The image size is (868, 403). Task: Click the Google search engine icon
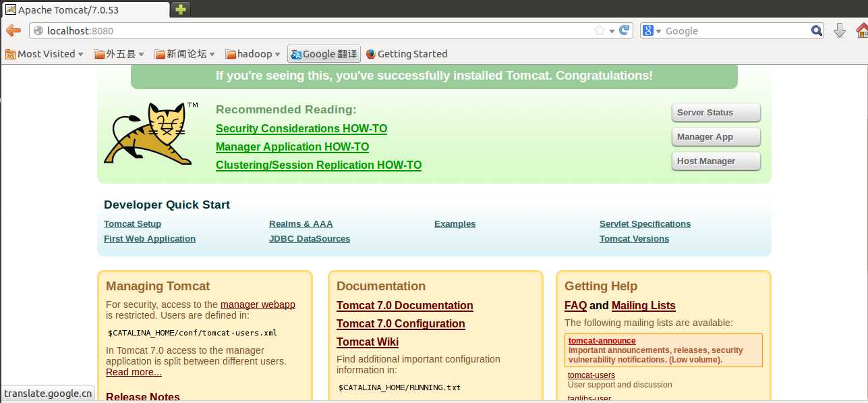click(647, 30)
